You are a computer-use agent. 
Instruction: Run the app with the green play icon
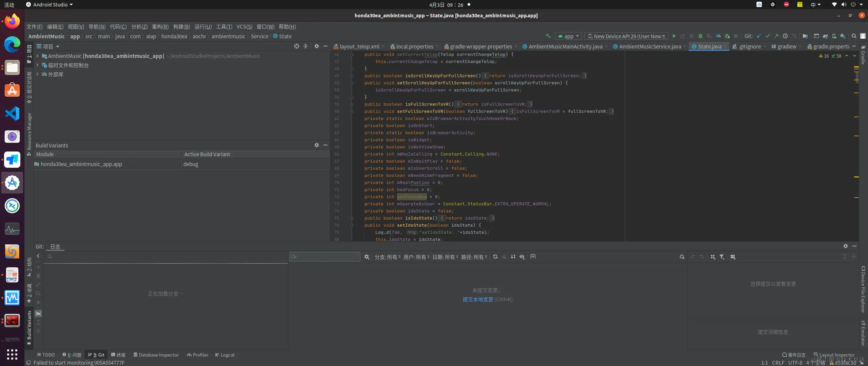pos(674,36)
